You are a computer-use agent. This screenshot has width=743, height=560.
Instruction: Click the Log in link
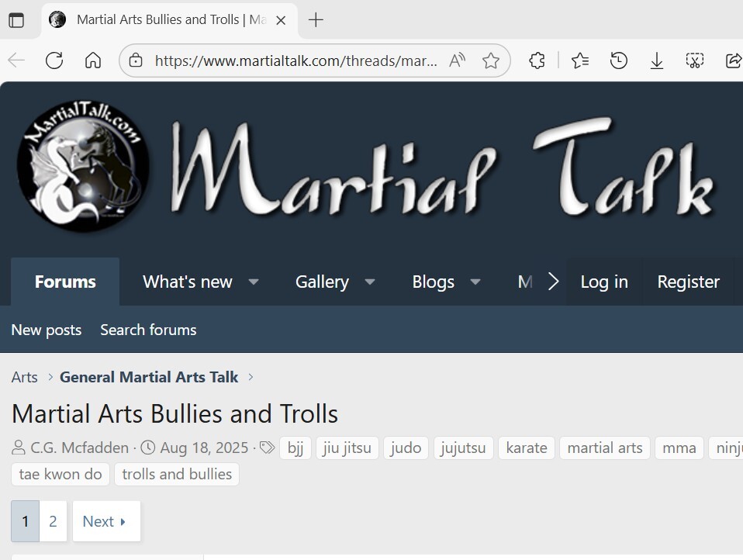click(604, 282)
